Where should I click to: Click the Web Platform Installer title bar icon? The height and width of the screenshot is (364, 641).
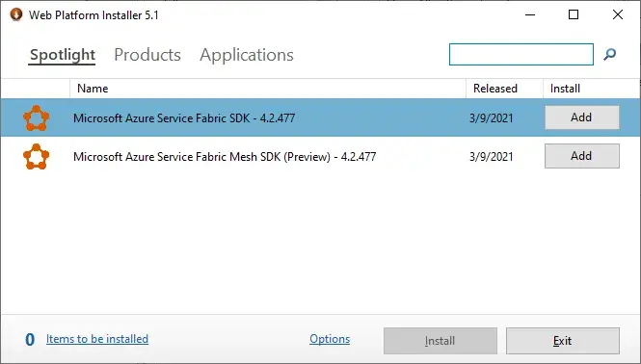[x=16, y=14]
